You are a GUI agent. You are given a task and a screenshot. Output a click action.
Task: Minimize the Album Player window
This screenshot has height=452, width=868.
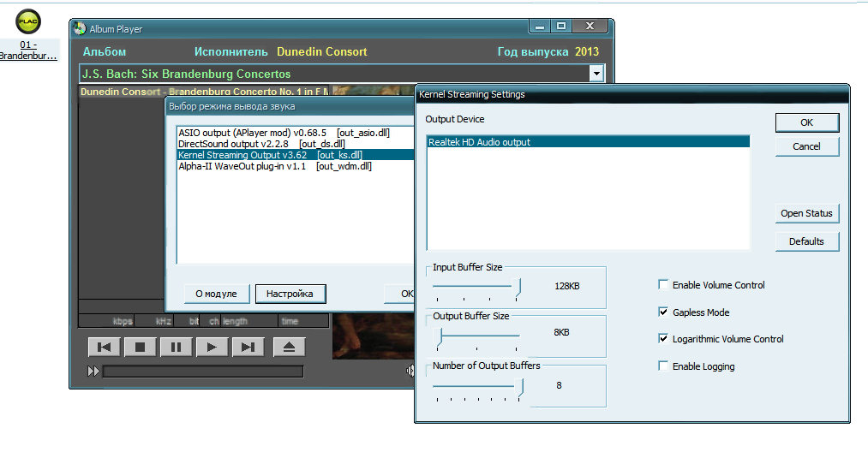[x=540, y=26]
